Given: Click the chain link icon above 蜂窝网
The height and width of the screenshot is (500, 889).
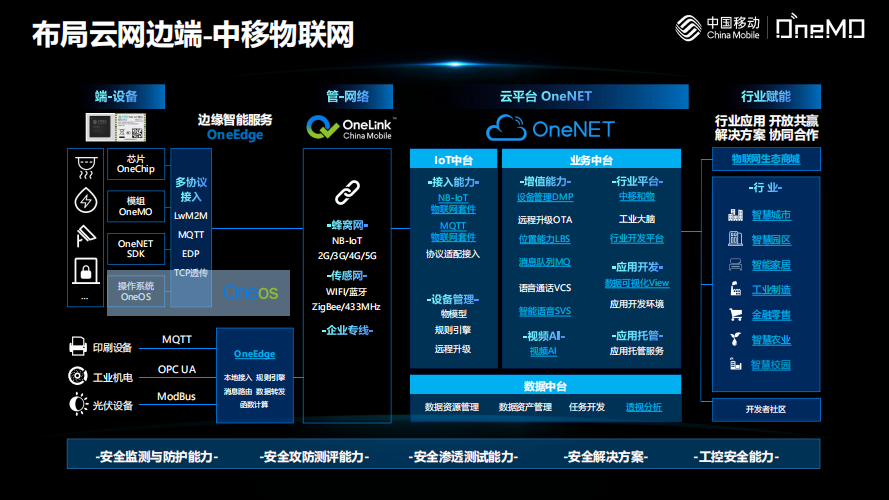Looking at the screenshot, I should [x=347, y=193].
